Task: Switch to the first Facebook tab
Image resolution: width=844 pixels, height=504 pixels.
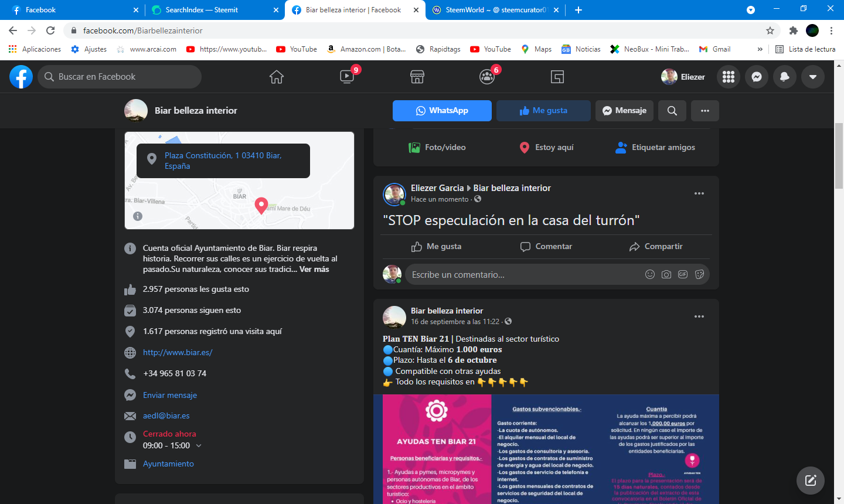Action: (74, 10)
